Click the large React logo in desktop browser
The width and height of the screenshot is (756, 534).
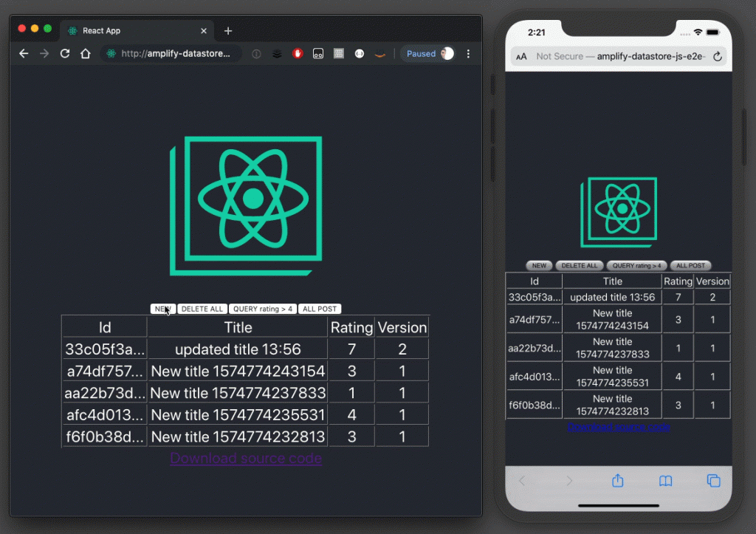(246, 206)
